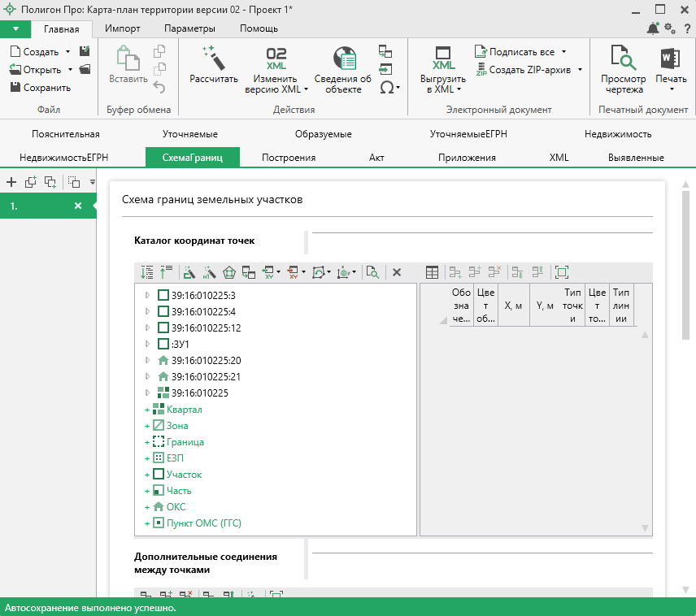Open Просмотр чертежа preview

[623, 59]
